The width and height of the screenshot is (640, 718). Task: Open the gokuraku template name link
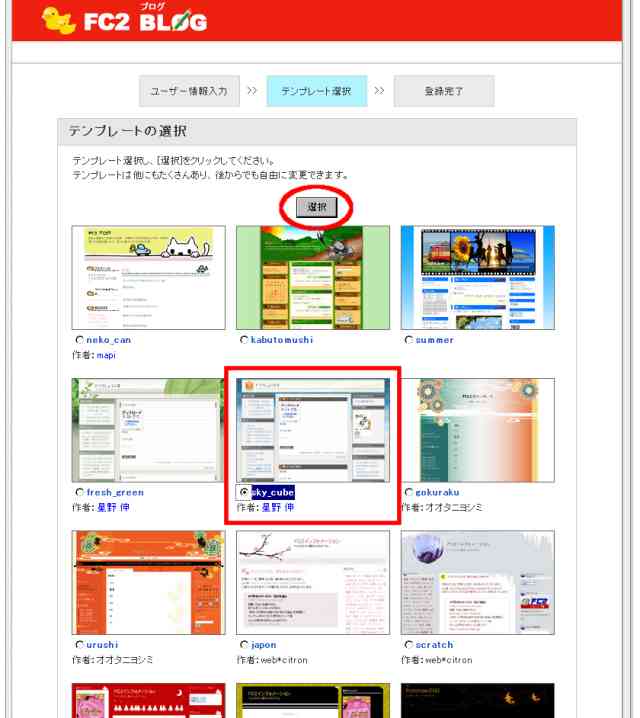(437, 492)
